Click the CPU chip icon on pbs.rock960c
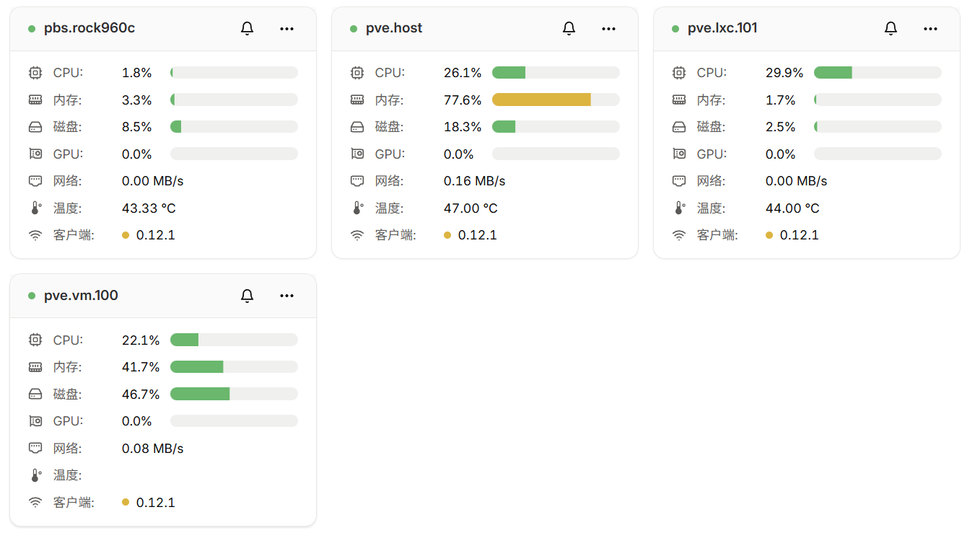This screenshot has height=533, width=980. [x=35, y=73]
